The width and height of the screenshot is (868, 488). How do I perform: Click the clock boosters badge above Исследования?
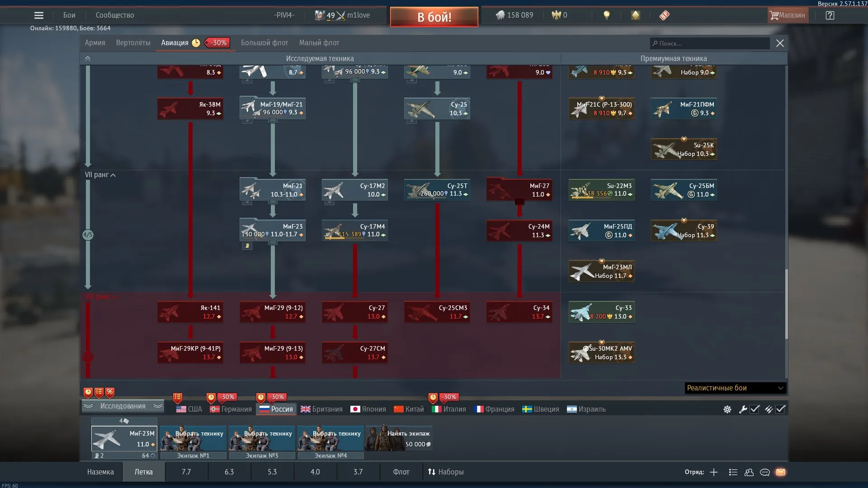coord(88,392)
